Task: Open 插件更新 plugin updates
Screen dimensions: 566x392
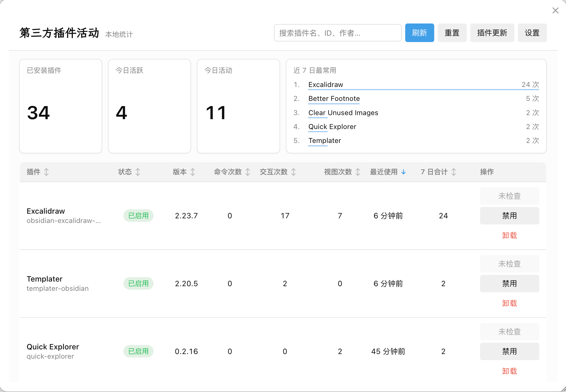Action: pos(492,33)
